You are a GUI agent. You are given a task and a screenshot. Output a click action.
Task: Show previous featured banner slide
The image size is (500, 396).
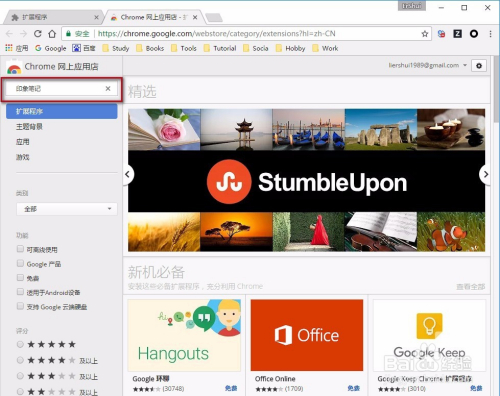(x=128, y=174)
